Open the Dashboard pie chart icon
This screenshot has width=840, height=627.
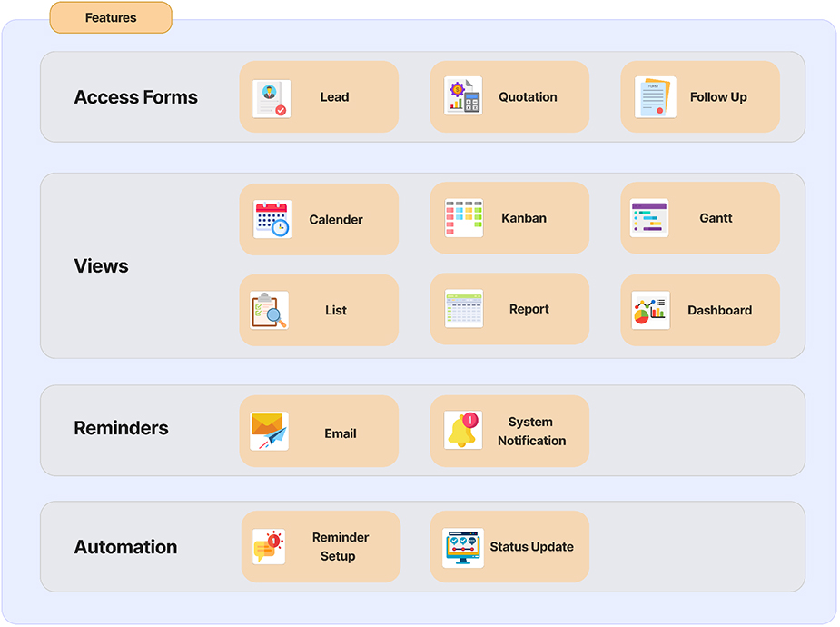[x=650, y=310]
